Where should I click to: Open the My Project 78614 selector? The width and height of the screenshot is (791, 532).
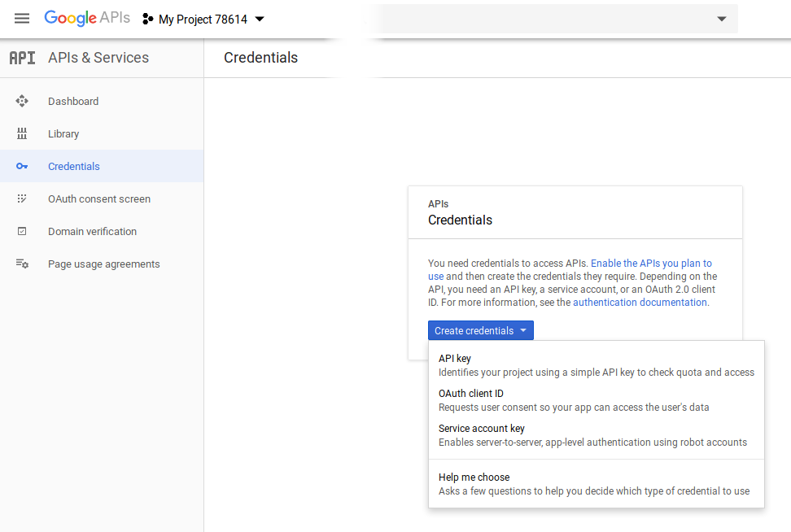pos(203,20)
